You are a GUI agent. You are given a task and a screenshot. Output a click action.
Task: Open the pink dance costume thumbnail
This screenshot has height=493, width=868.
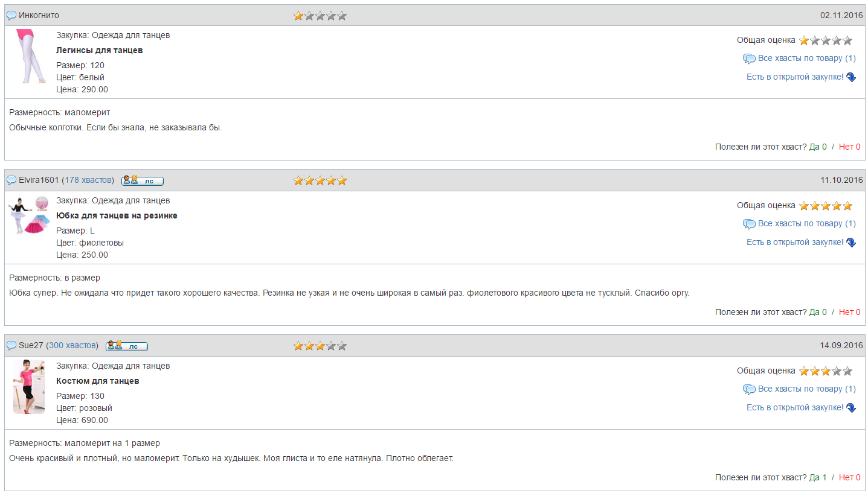point(29,387)
